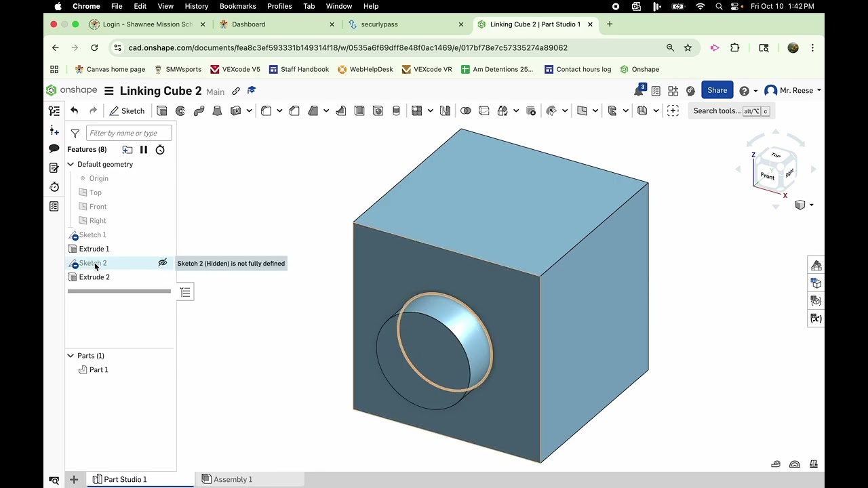Screen dimensions: 868x488
Task: Select the Thicken tool
Action: (x=235, y=110)
